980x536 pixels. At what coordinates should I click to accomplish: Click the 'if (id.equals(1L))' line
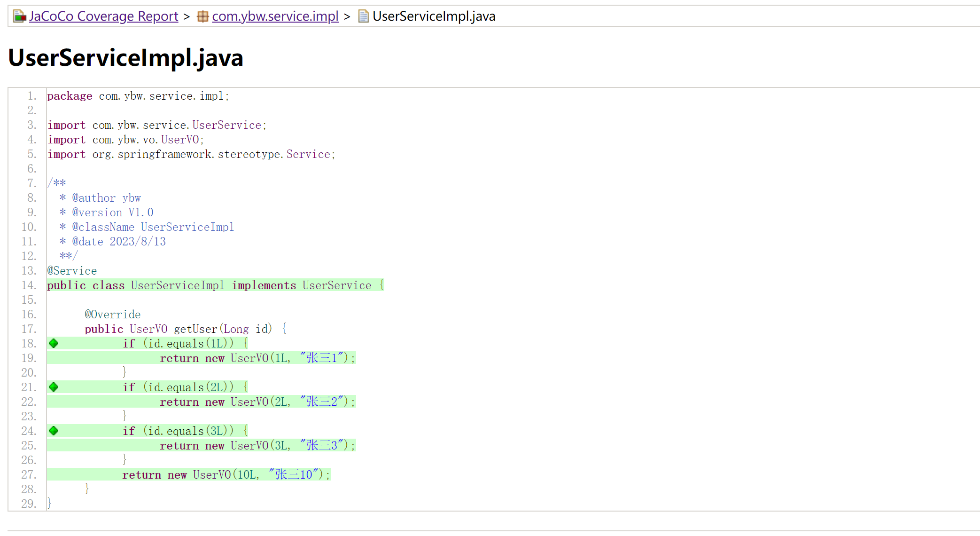[x=186, y=344]
